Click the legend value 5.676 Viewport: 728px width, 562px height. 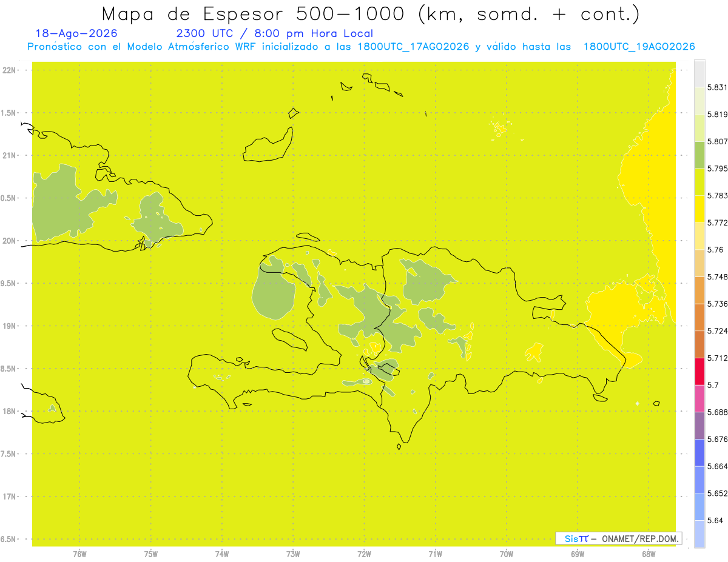click(x=718, y=439)
